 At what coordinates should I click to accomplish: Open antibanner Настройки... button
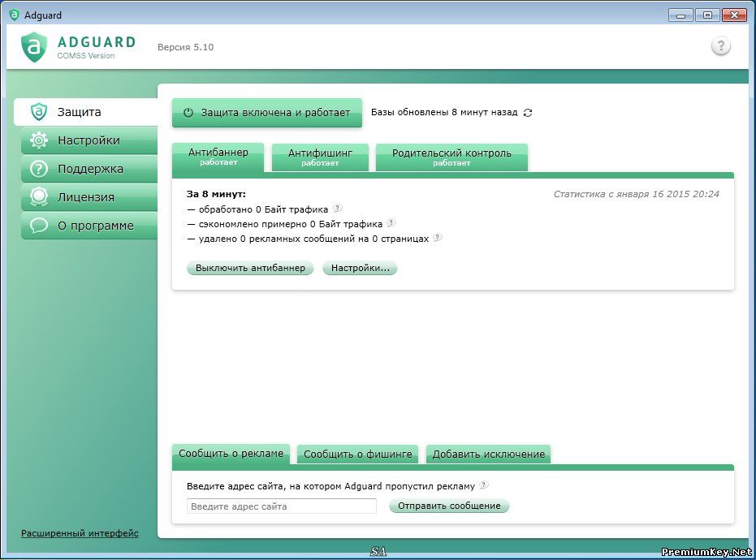pyautogui.click(x=361, y=268)
